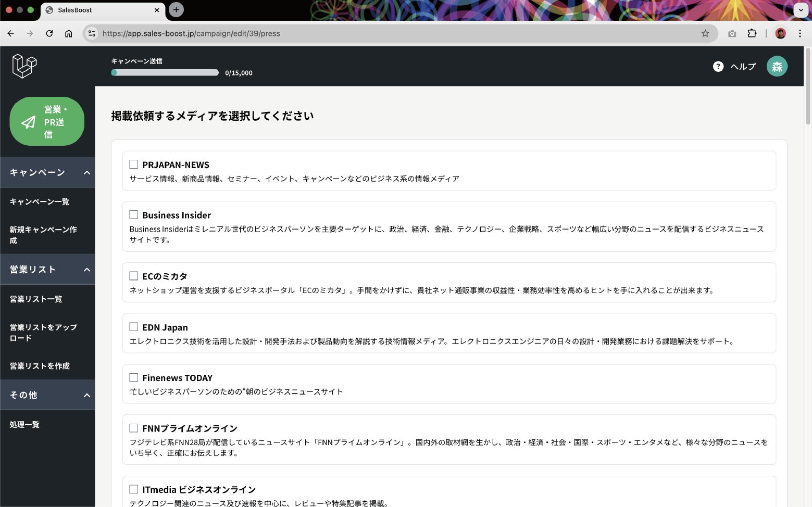The width and height of the screenshot is (812, 507).
Task: Click the green 営業・PR送信 button
Action: 47,121
